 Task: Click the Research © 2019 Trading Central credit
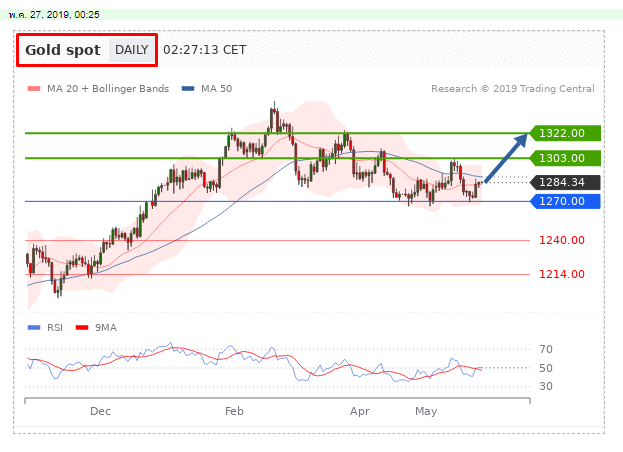pos(513,89)
